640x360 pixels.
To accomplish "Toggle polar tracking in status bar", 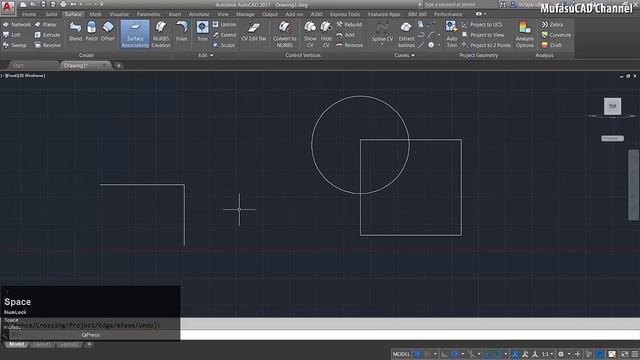I will [454, 354].
